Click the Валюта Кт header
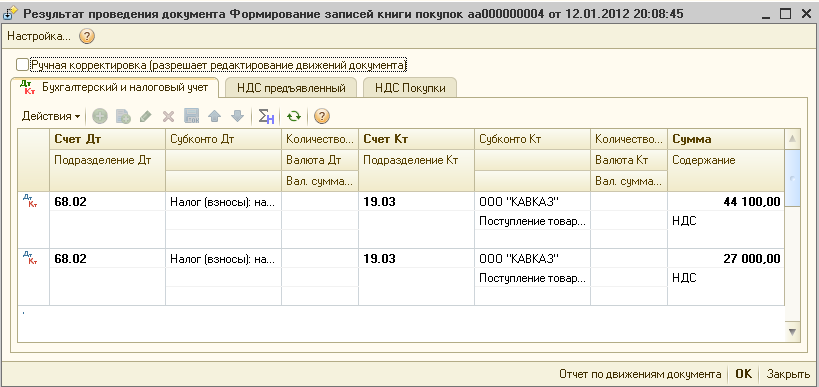The width and height of the screenshot is (819, 387). point(629,160)
